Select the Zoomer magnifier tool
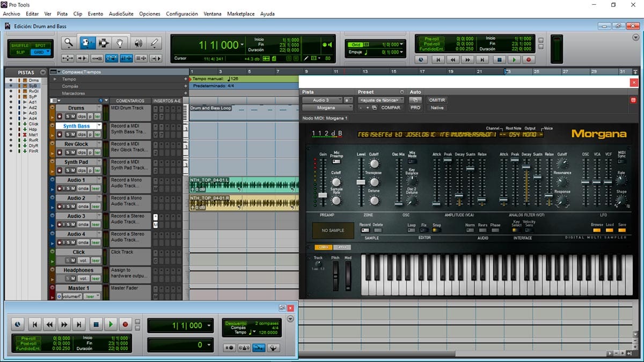Screen dimensions: 644x362 [69, 43]
